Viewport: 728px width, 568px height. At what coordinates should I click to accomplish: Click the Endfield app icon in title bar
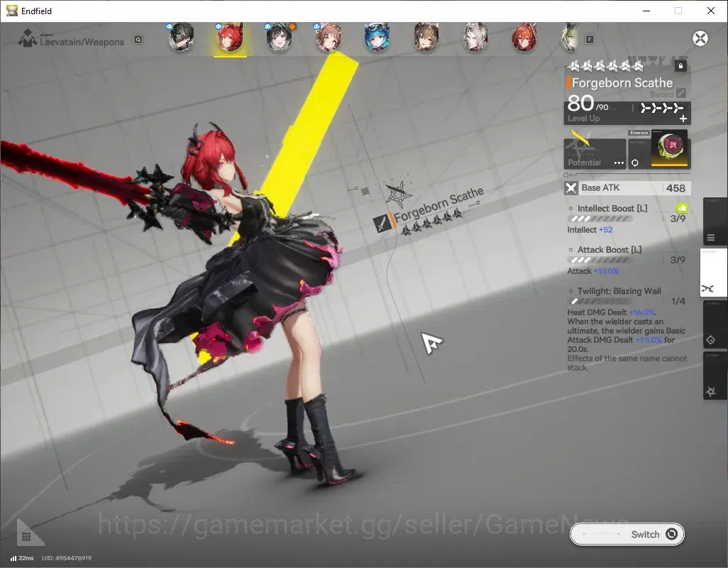(11, 11)
